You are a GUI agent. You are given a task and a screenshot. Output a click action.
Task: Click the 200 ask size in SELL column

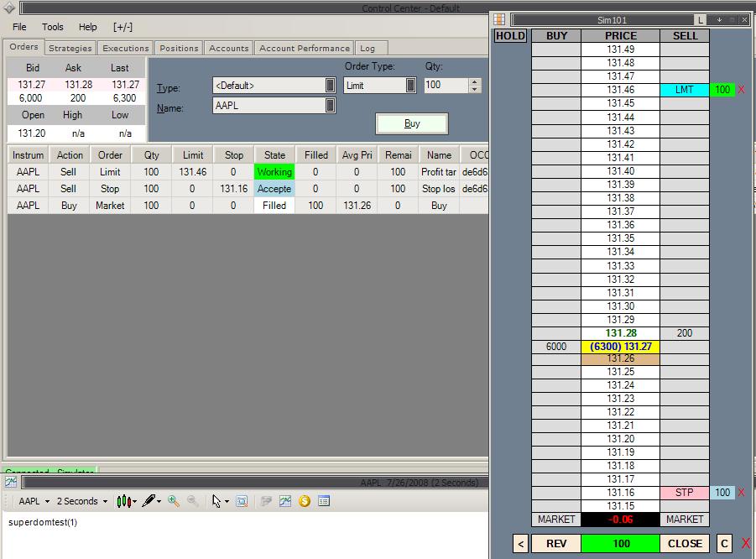685,333
